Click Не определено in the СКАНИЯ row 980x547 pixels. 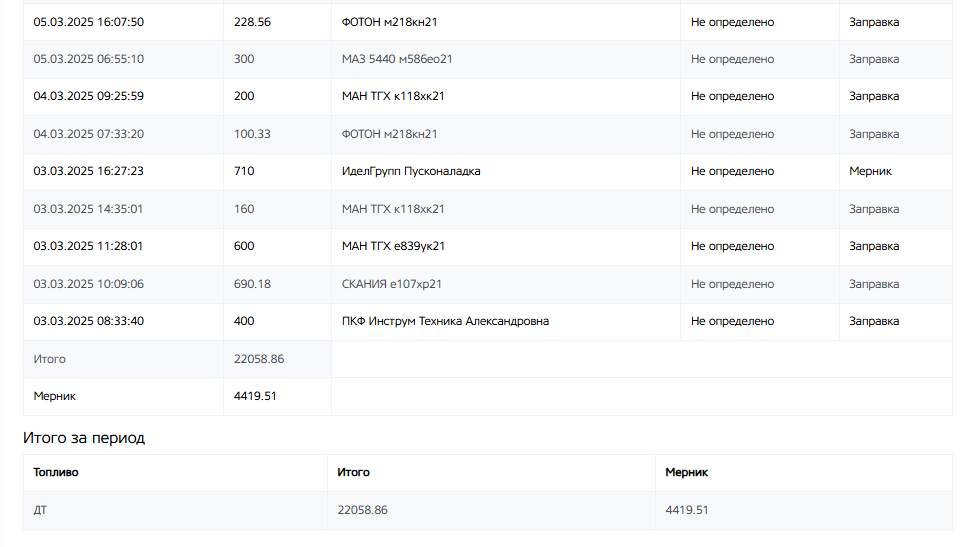[732, 284]
